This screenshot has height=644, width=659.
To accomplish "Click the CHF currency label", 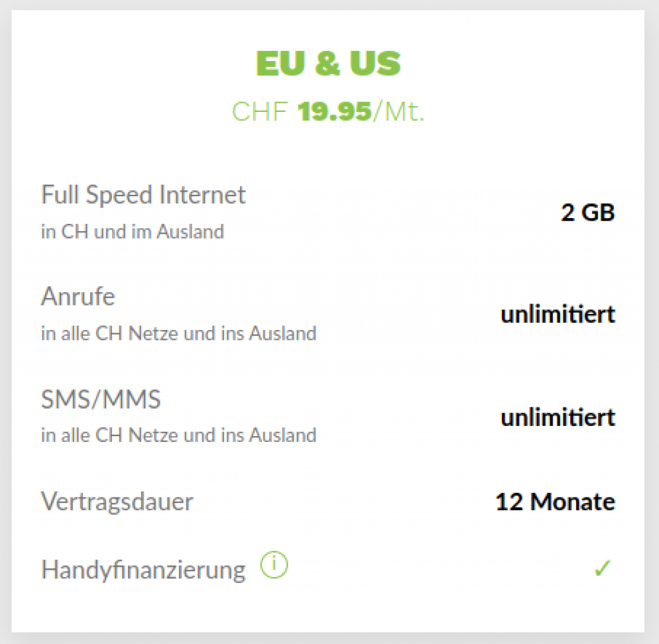I will pyautogui.click(x=261, y=112).
